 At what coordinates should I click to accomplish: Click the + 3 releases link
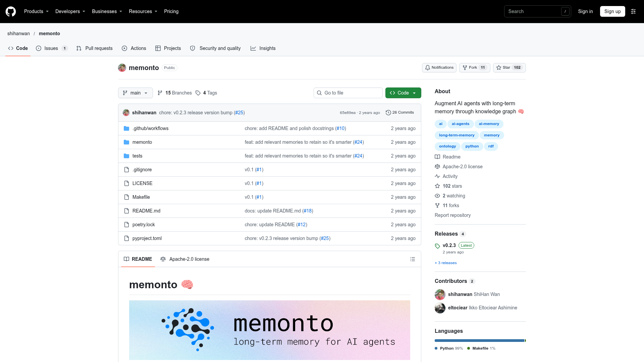pos(446,263)
